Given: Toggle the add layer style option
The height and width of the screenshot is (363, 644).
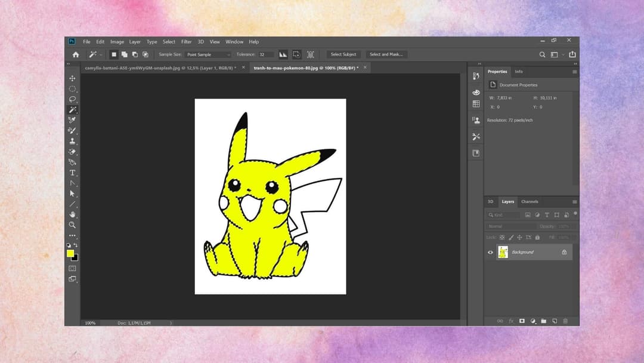Looking at the screenshot, I should [512, 321].
